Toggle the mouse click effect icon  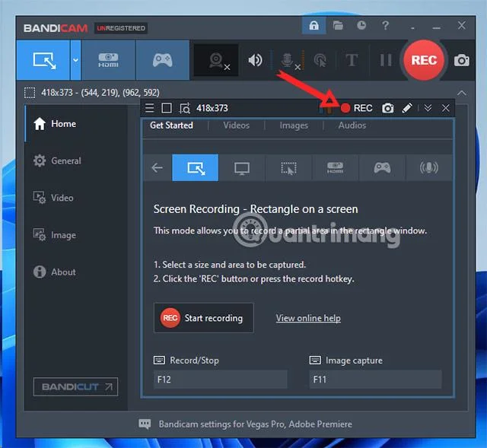[x=320, y=60]
